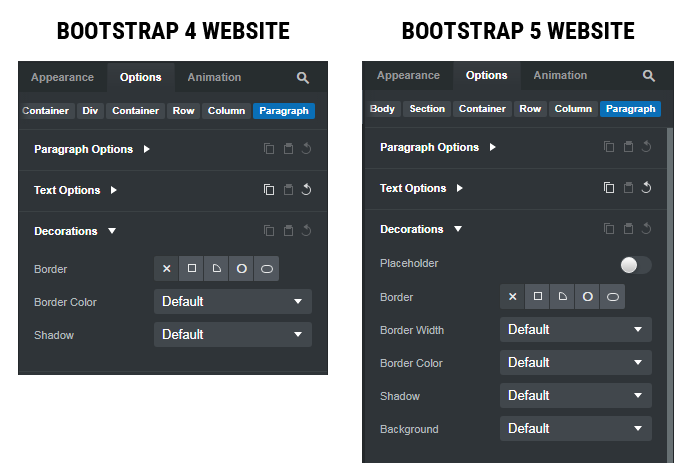Collapse Decorations in Bootstrap 4 panel
The image size is (693, 463).
[x=112, y=231]
